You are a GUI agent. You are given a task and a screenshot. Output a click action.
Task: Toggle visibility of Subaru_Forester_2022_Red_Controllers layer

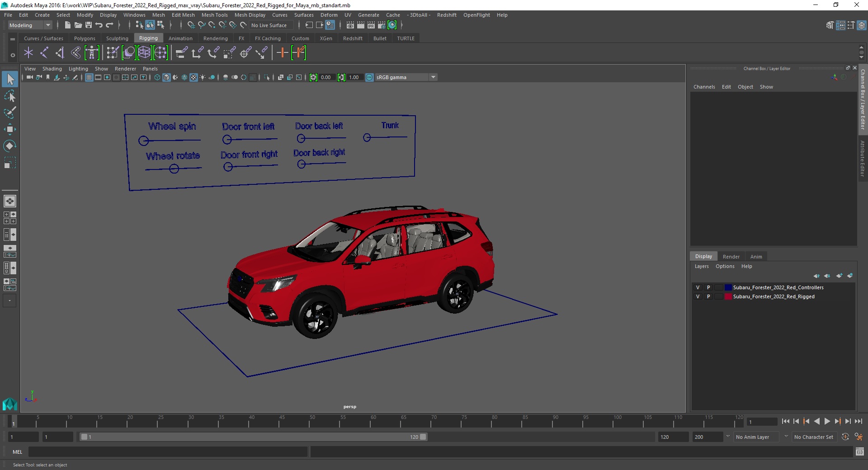pyautogui.click(x=698, y=287)
